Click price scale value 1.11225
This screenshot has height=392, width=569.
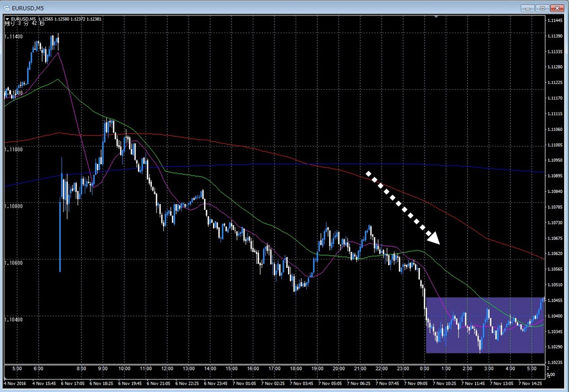coord(554,82)
